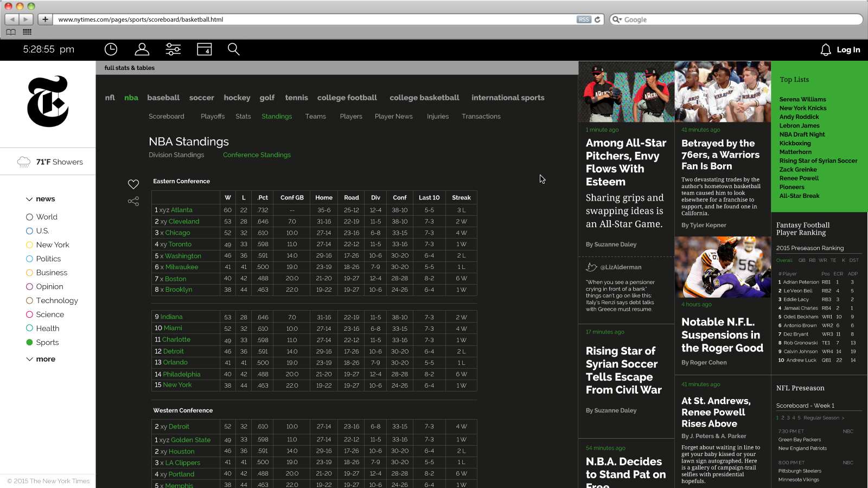Click the heart favorite icon

(x=133, y=184)
